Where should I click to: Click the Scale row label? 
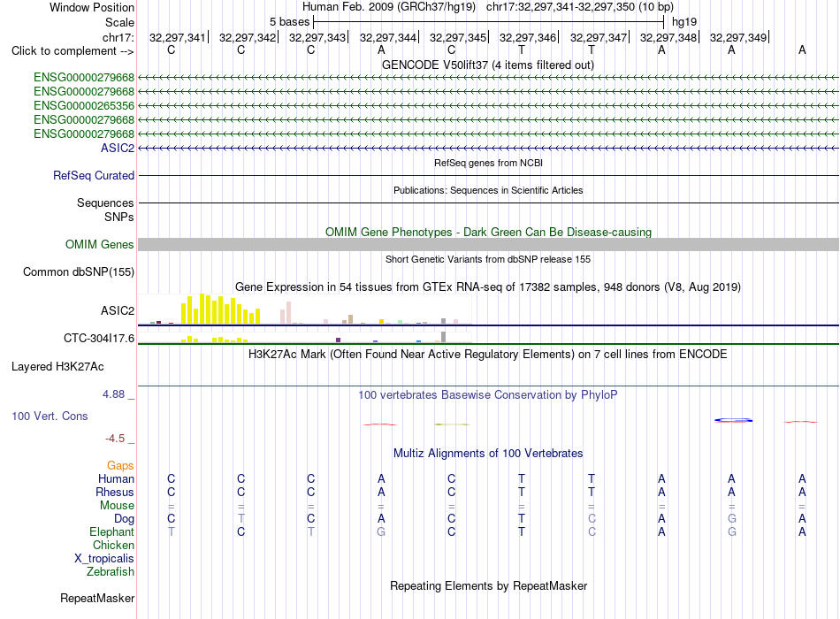click(x=119, y=22)
